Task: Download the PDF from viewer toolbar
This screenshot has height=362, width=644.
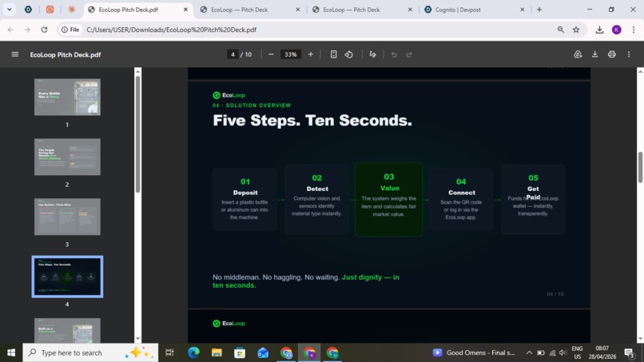Action: (x=594, y=54)
